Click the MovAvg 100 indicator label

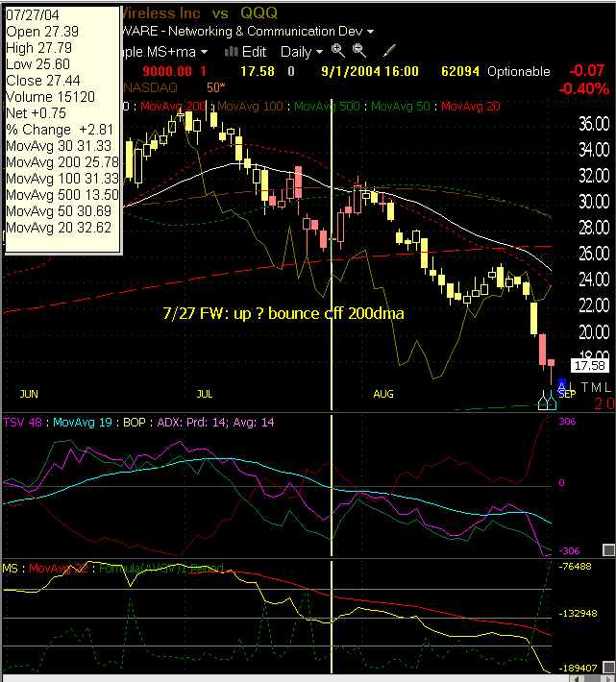250,106
